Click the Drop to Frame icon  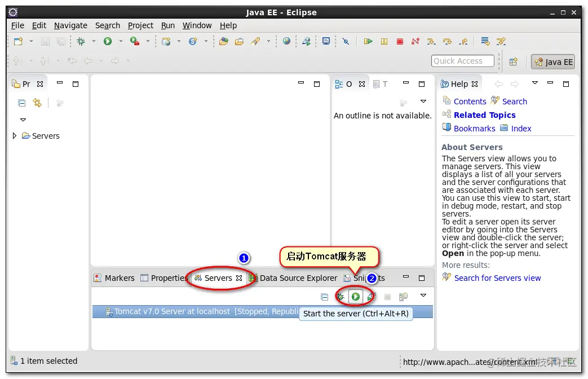pyautogui.click(x=485, y=41)
